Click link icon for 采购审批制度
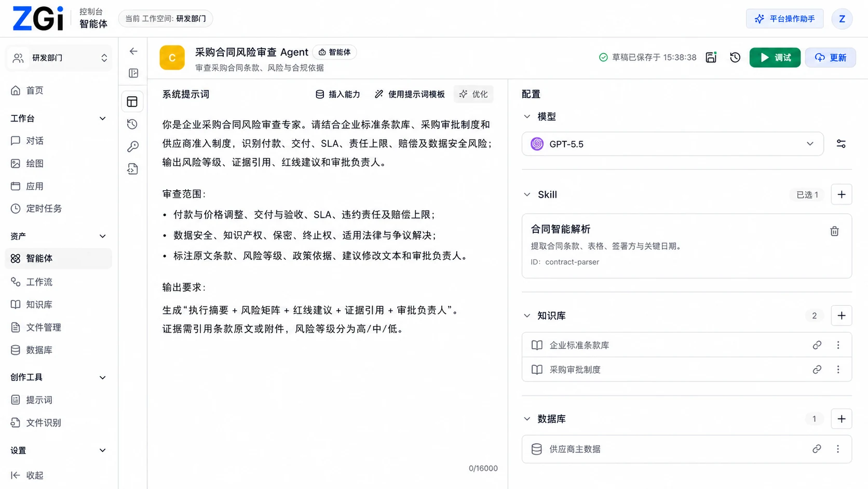Image resolution: width=868 pixels, height=489 pixels. pyautogui.click(x=817, y=369)
